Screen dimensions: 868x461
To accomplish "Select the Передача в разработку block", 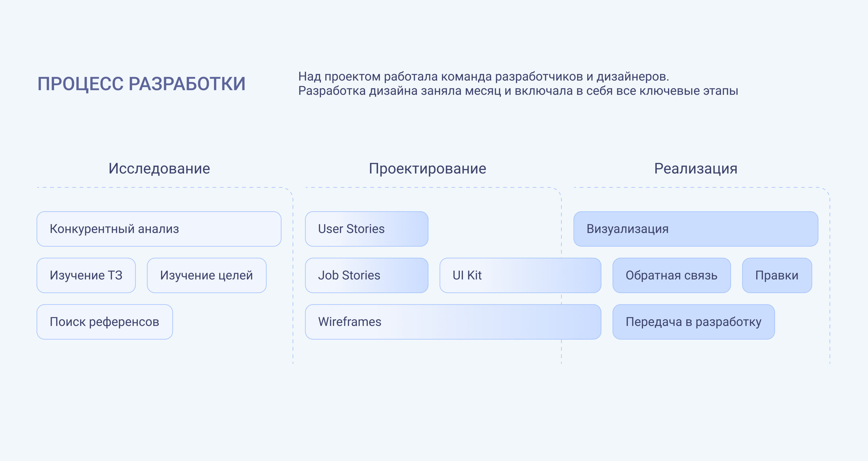I will 693,322.
